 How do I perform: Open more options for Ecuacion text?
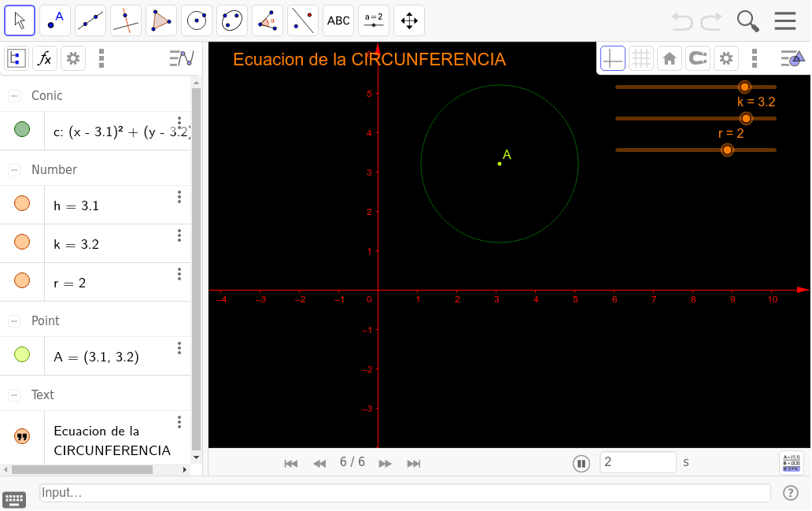click(x=179, y=422)
